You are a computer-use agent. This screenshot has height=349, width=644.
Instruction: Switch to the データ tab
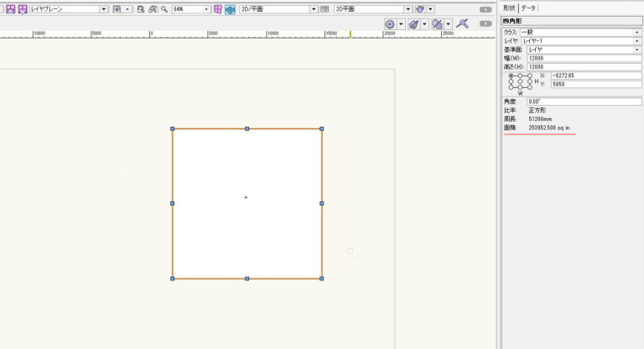[x=528, y=8]
